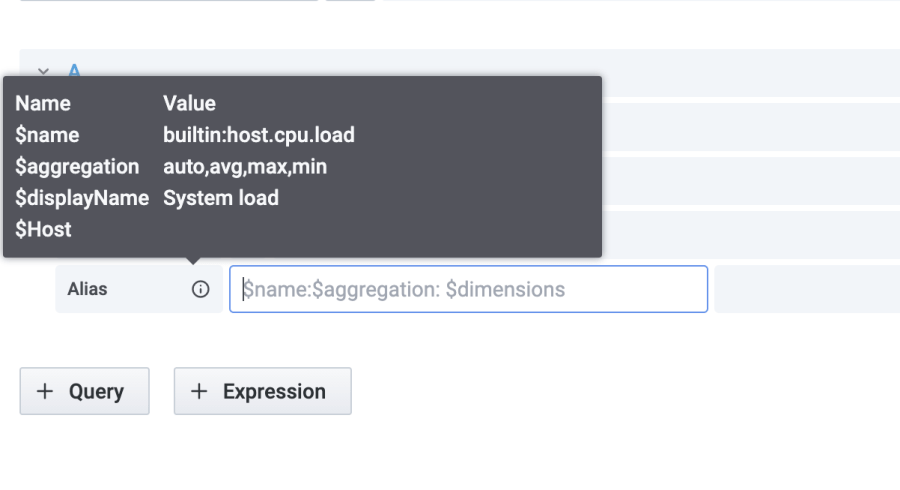The width and height of the screenshot is (900, 490).
Task: Click the plus icon on Query button
Action: tap(45, 391)
